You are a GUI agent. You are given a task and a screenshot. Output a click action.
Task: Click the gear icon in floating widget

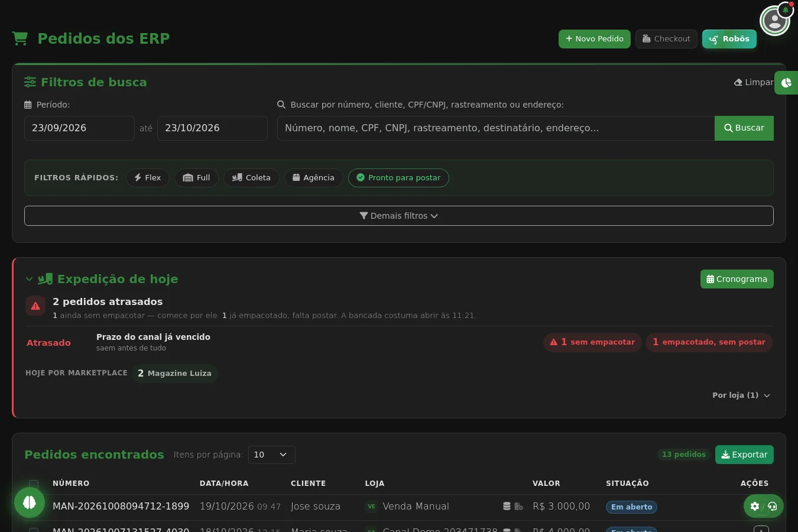point(755,506)
